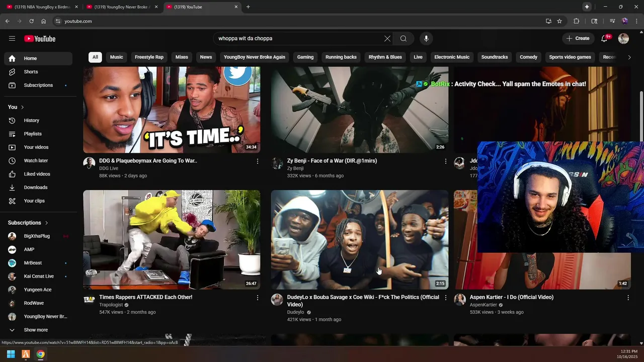Open AMP channel subscription
Viewport: 644px width, 362px height.
coord(38,249)
